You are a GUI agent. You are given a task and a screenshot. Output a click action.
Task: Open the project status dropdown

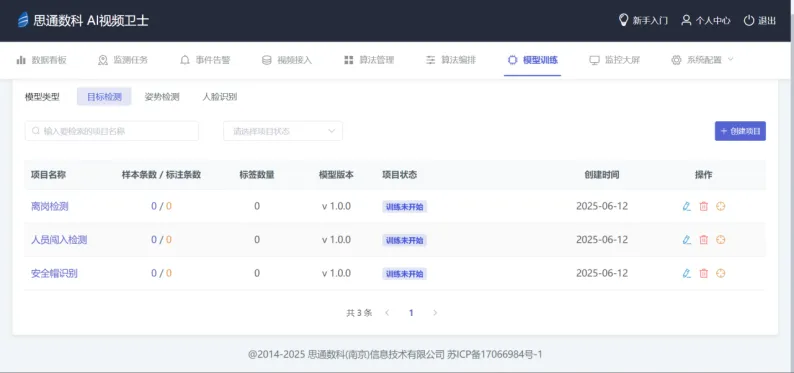(283, 131)
